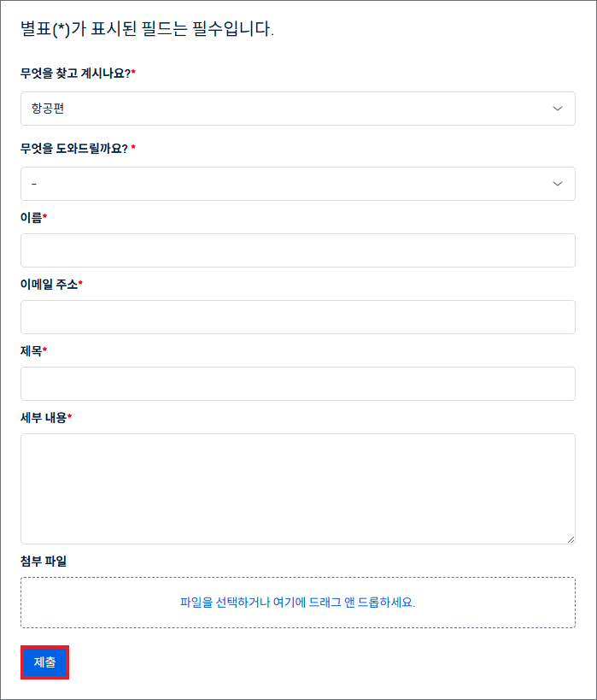Submit the form with 제출 button
The height and width of the screenshot is (700, 597).
click(44, 662)
